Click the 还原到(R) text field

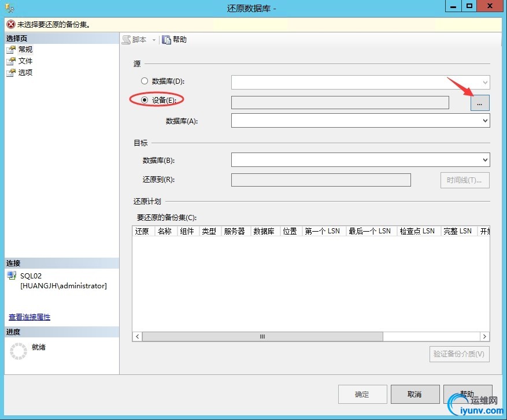pyautogui.click(x=321, y=180)
